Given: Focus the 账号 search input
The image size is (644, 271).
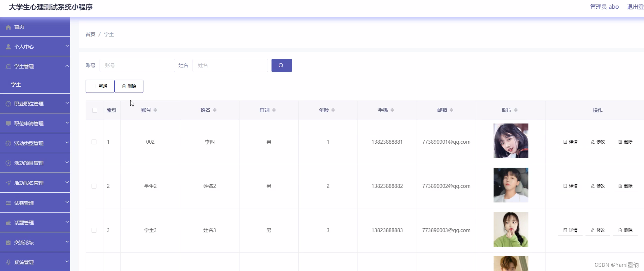Looking at the screenshot, I should coord(137,65).
